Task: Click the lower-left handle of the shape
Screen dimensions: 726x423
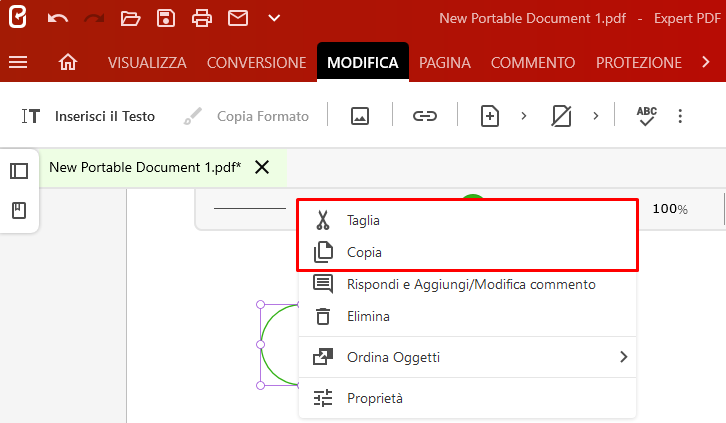Action: (261, 385)
